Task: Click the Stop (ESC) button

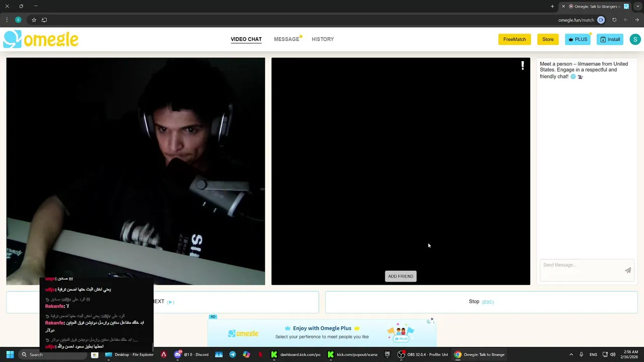Action: point(481,302)
